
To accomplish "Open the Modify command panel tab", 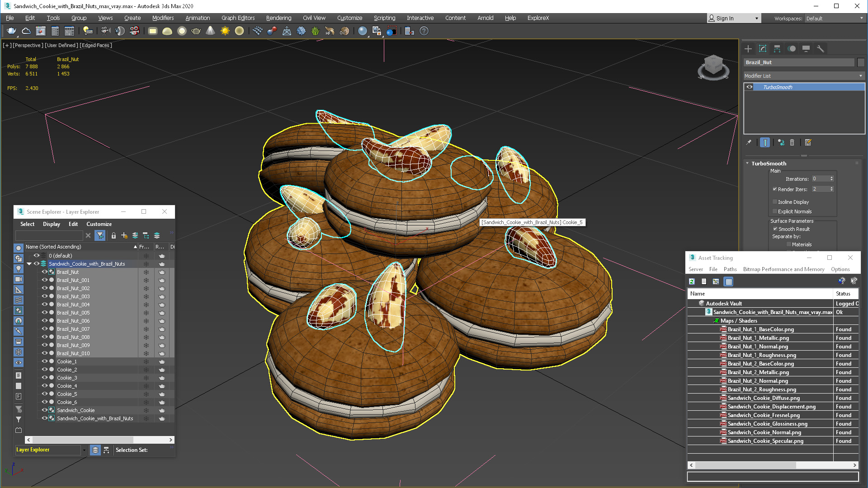I will [763, 49].
